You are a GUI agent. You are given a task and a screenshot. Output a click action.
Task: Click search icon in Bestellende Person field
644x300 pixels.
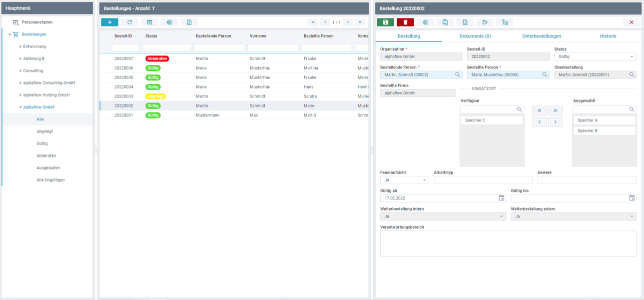click(x=458, y=74)
